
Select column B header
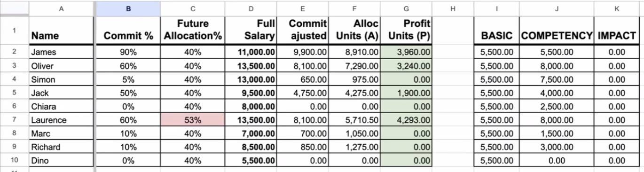[128, 8]
